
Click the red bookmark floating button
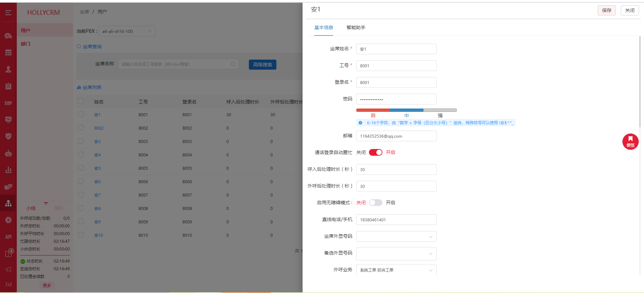point(630,141)
